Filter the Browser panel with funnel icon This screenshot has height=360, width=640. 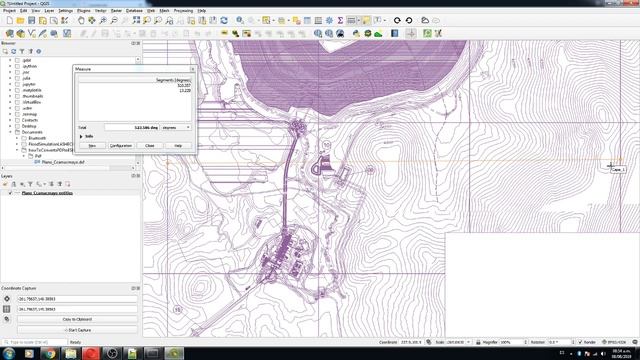pyautogui.click(x=22, y=51)
